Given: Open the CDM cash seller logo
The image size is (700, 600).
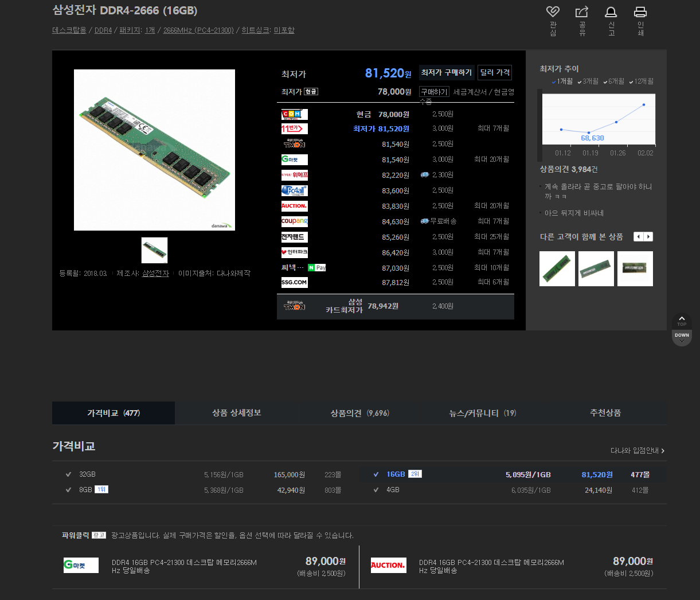Looking at the screenshot, I should (295, 114).
